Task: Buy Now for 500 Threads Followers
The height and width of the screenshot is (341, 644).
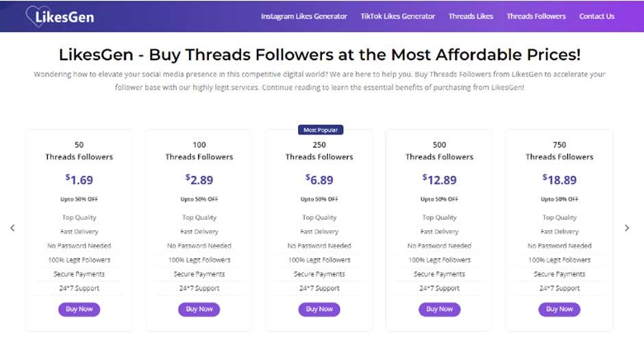Action: point(439,309)
